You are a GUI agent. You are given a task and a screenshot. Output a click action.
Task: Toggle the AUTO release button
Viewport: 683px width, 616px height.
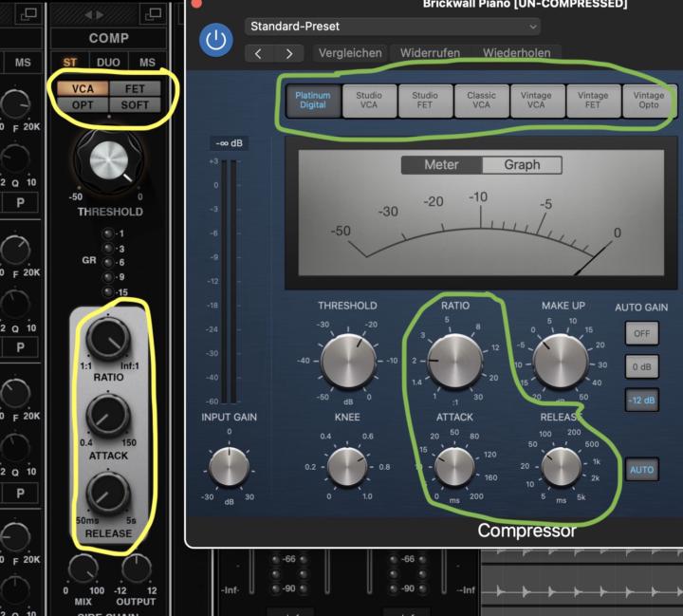(x=641, y=470)
